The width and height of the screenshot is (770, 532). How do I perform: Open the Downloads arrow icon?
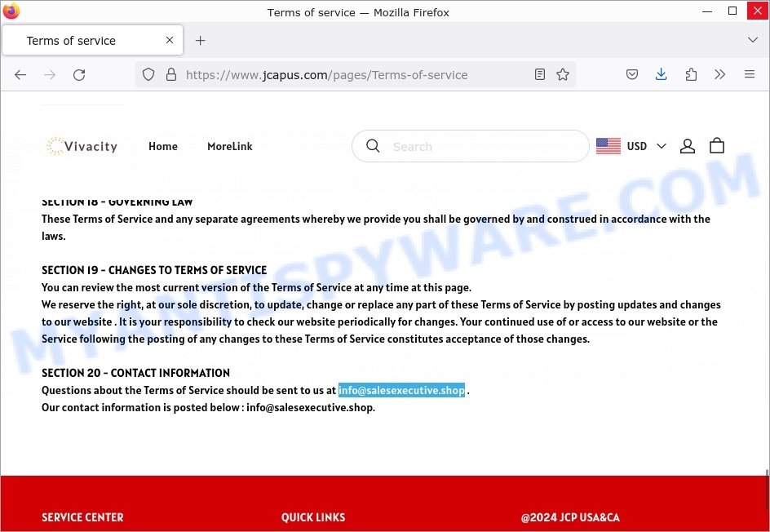click(661, 75)
